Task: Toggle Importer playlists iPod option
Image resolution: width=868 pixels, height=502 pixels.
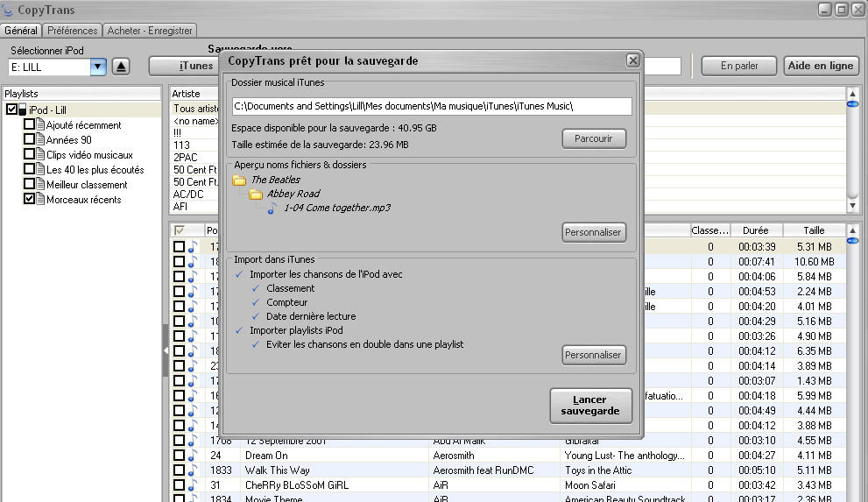Action: (x=239, y=330)
